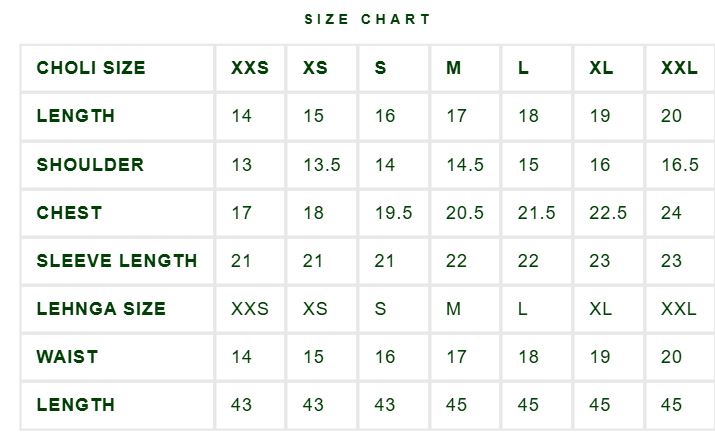Select the M choli size column header
Viewport: 715px width, 443px height.
click(465, 68)
